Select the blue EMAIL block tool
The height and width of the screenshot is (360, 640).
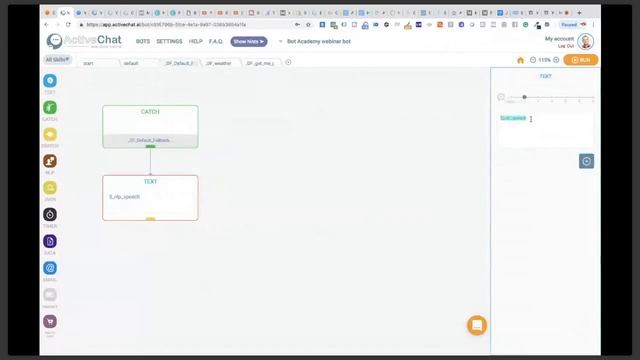pyautogui.click(x=50, y=268)
